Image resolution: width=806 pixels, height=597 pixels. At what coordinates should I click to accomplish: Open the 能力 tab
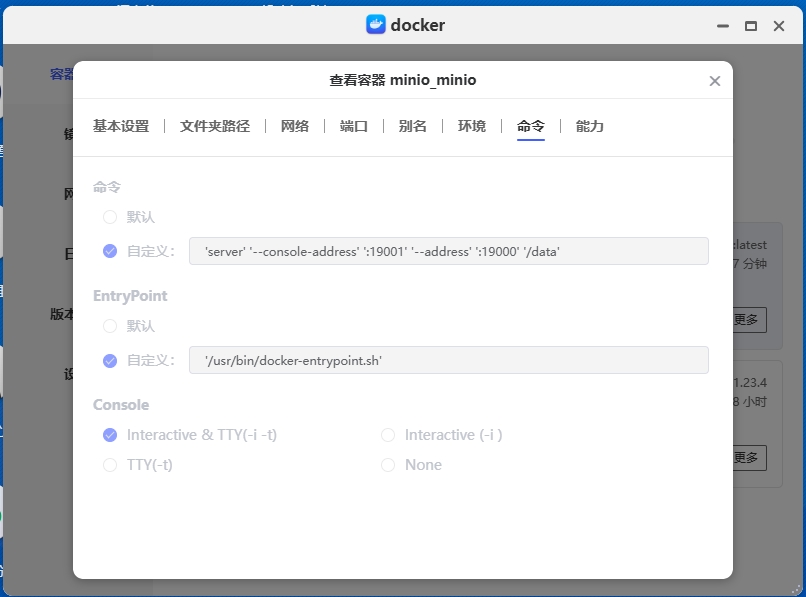tap(590, 126)
